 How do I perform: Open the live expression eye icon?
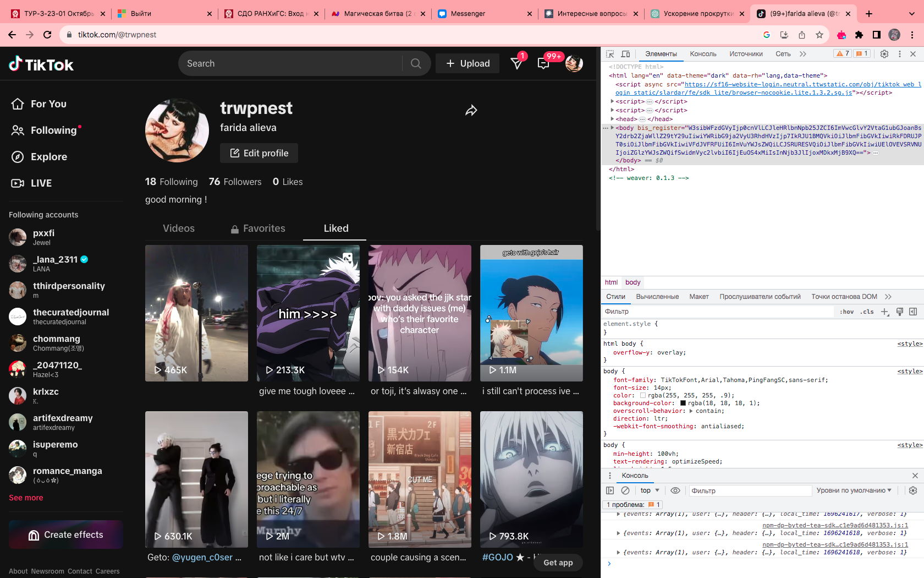pos(676,490)
